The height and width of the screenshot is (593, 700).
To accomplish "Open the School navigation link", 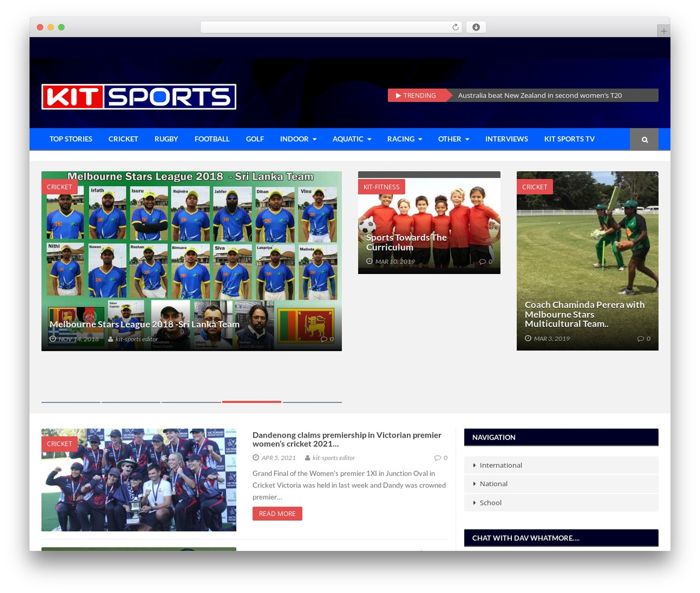I will point(491,503).
